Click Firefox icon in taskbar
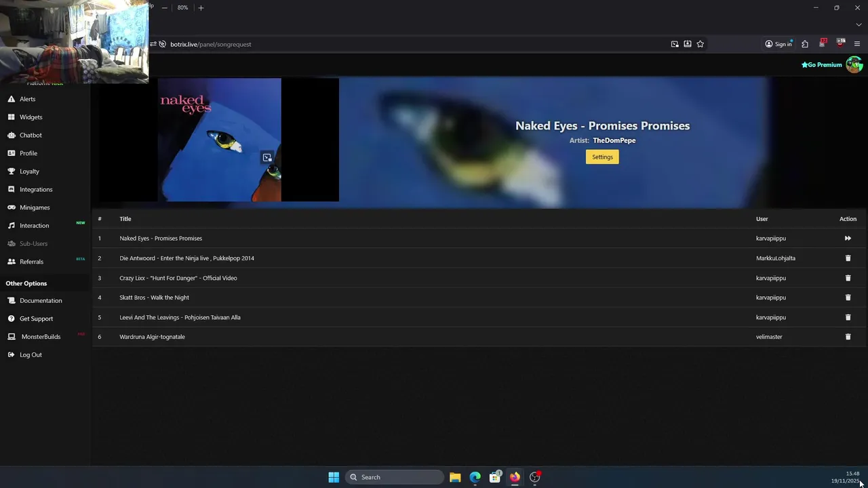This screenshot has width=868, height=488. coord(515,477)
